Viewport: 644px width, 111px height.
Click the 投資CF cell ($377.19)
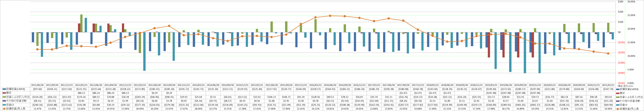[x=140, y=105]
